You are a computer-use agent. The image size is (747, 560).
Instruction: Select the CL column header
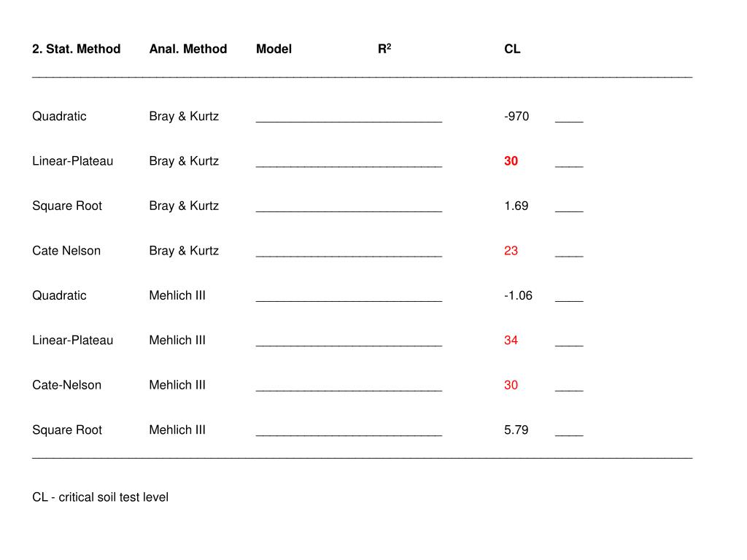coord(512,49)
